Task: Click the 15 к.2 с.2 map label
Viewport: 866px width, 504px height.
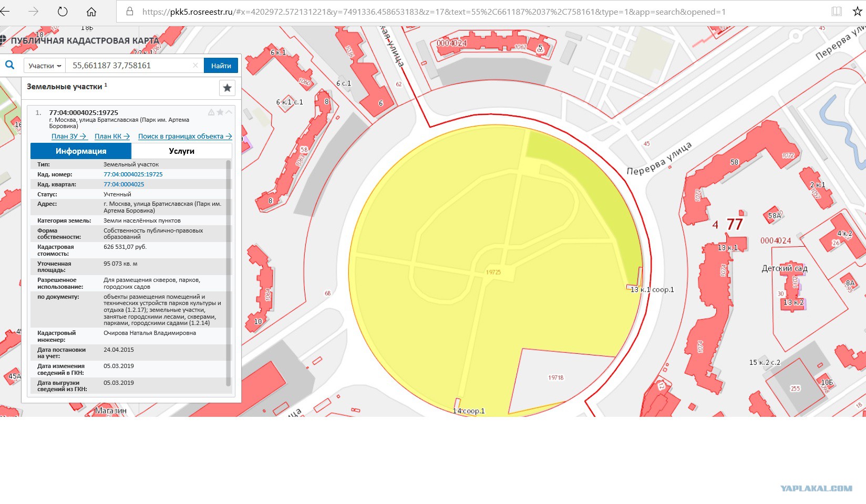Action: click(x=765, y=362)
